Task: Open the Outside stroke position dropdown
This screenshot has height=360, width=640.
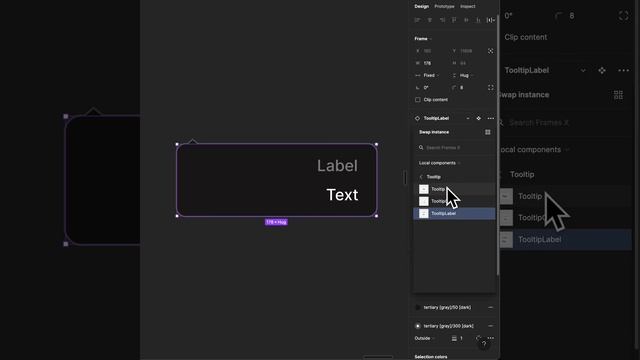Action: [424, 338]
